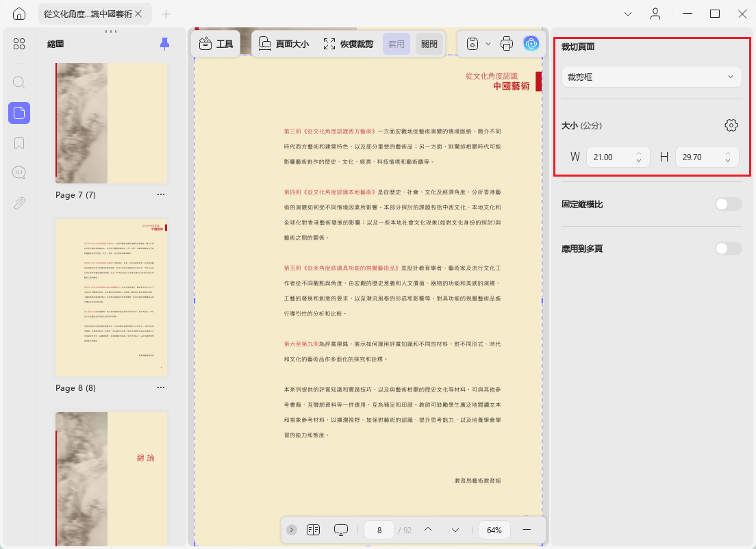Select the Page 7 thumbnail

point(112,123)
